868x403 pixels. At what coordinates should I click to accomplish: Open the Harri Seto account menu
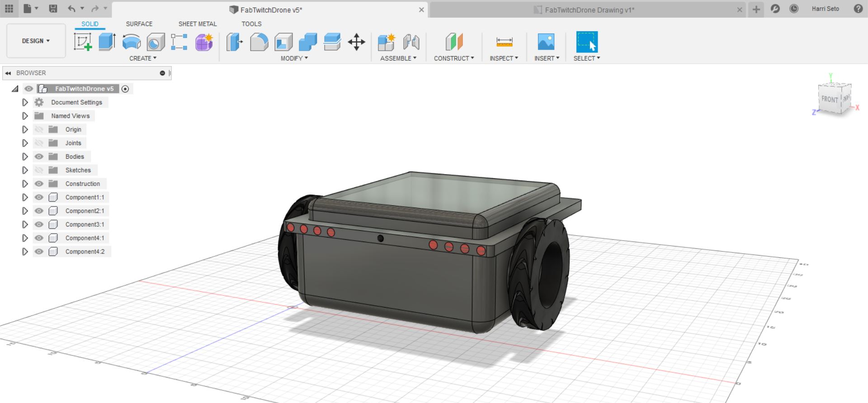(x=825, y=9)
